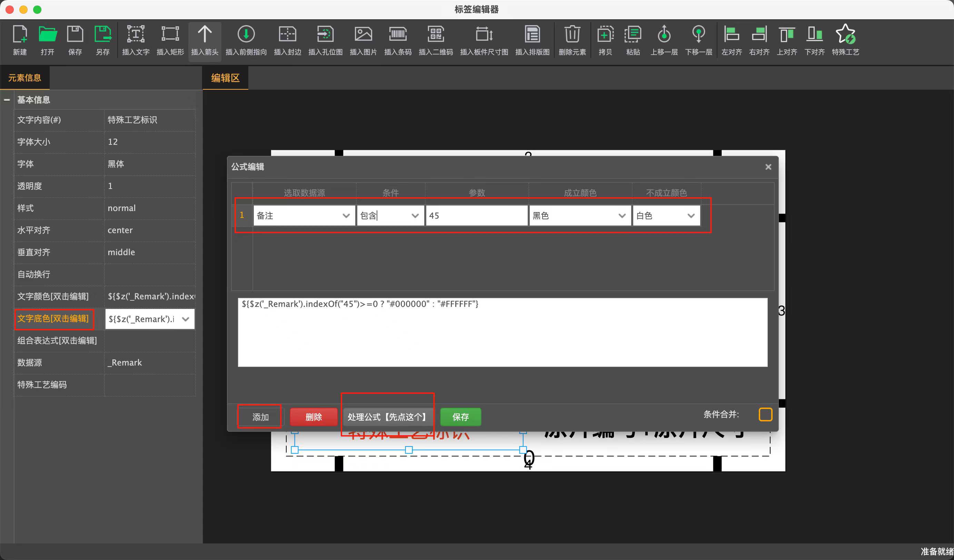Click the Align Left (左对齐) icon

coord(731,34)
